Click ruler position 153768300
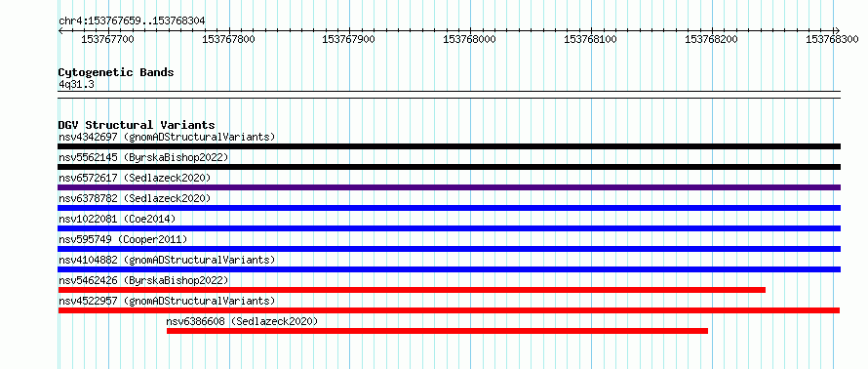 point(832,39)
